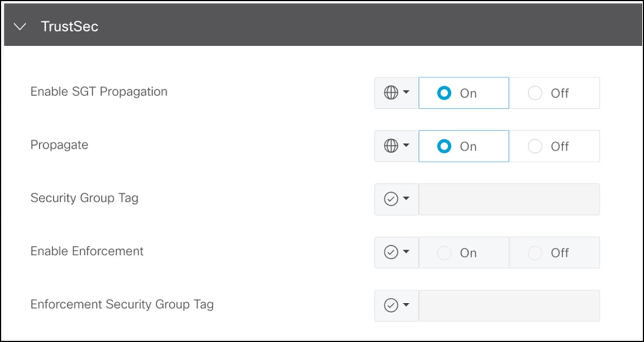Image resolution: width=644 pixels, height=342 pixels.
Task: Open default scope dropdown for Security Group Tag
Action: point(396,199)
